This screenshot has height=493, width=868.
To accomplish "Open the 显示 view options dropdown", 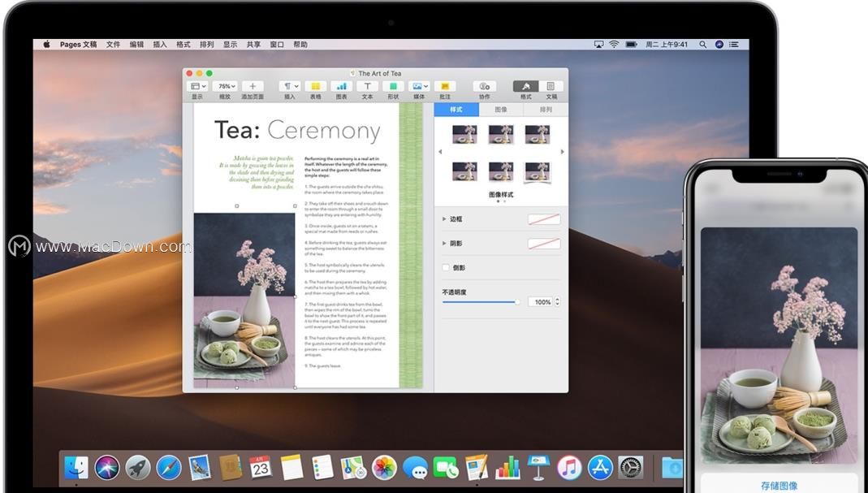I will point(197,86).
